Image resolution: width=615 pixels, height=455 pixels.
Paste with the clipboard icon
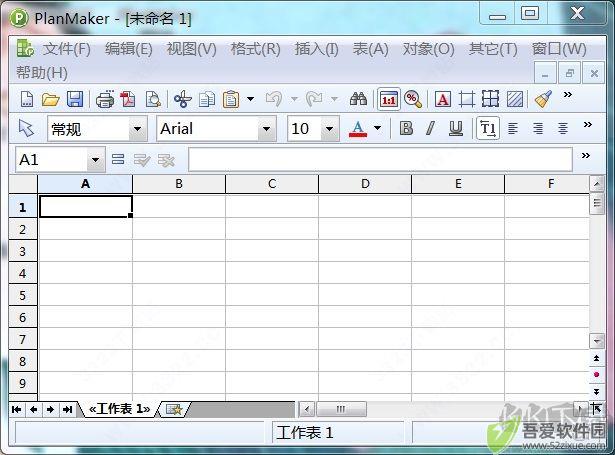(231, 99)
